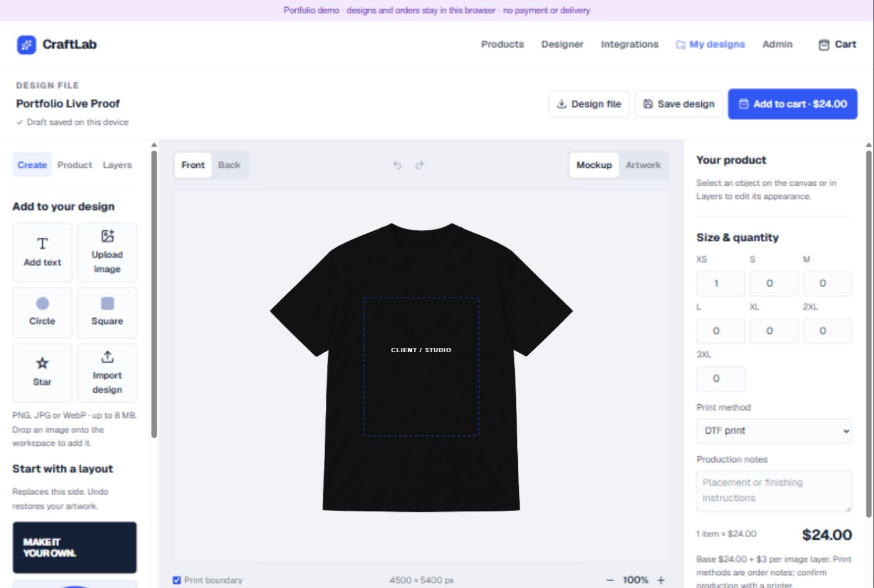
Task: Click the CraftLab logo icon
Action: (27, 45)
